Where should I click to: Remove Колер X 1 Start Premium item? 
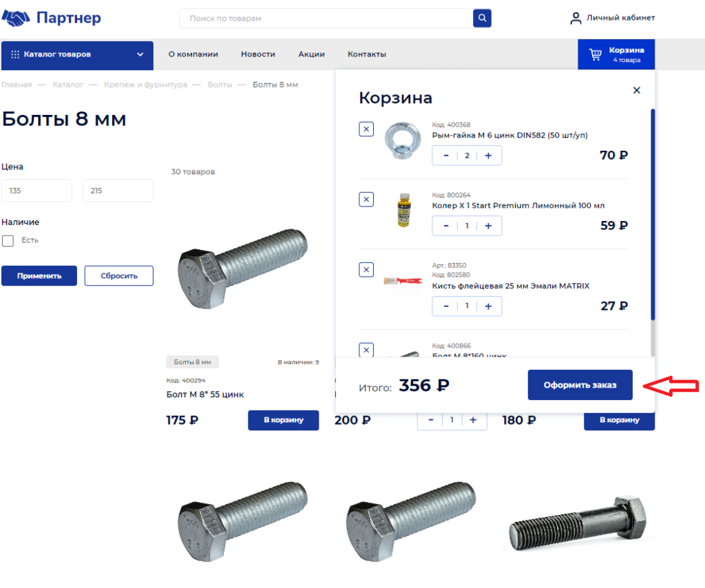pyautogui.click(x=366, y=200)
